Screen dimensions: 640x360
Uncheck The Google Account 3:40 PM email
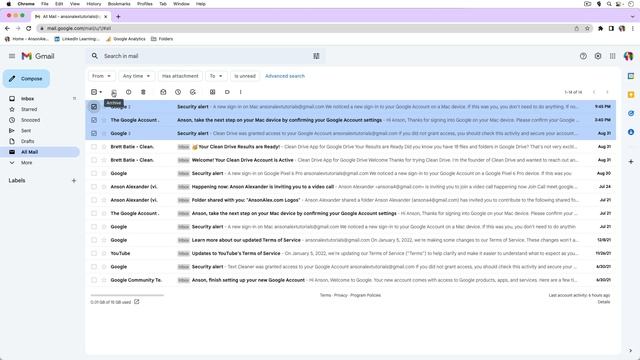[94, 120]
